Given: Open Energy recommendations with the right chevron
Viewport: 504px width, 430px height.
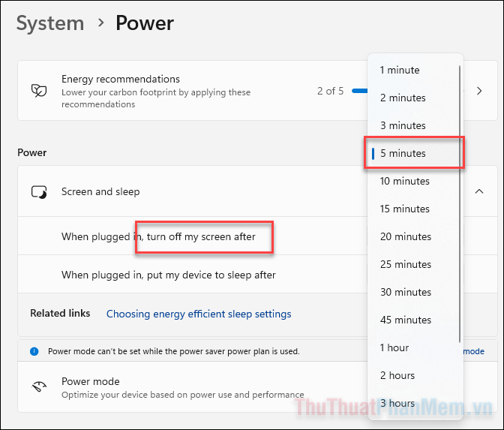Looking at the screenshot, I should pyautogui.click(x=479, y=91).
